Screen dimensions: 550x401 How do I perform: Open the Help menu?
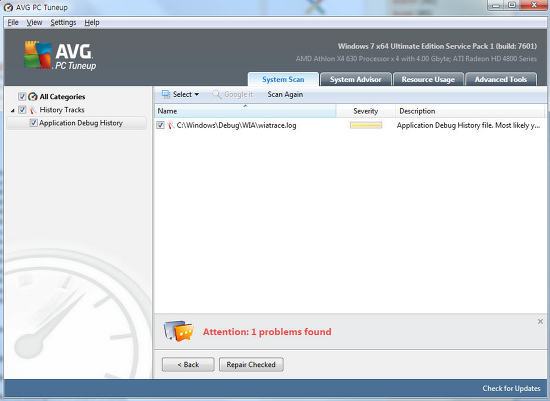92,22
